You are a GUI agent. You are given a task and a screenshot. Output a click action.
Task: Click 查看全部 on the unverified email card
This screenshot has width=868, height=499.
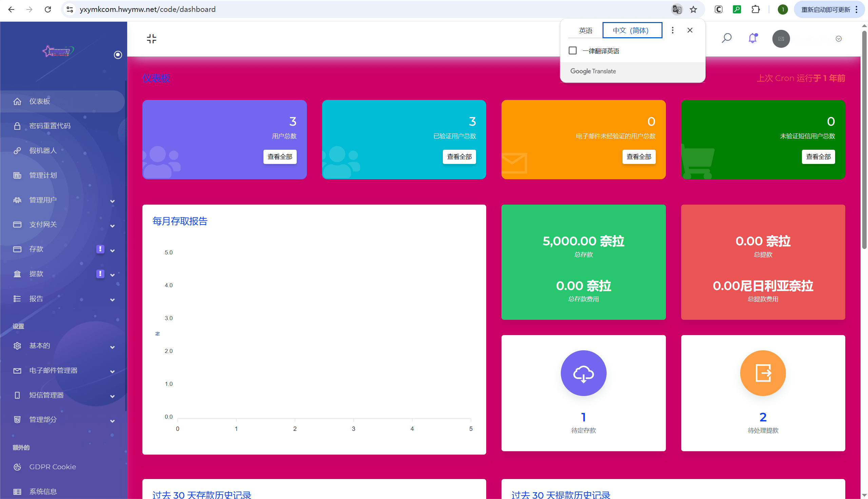pos(638,157)
